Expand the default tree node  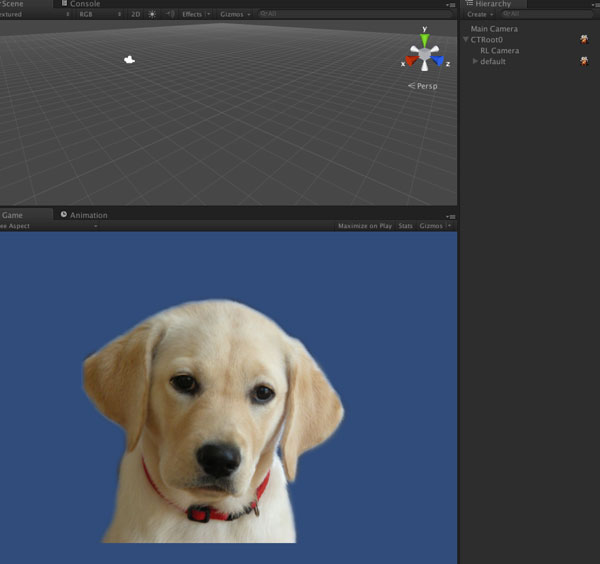pos(475,61)
